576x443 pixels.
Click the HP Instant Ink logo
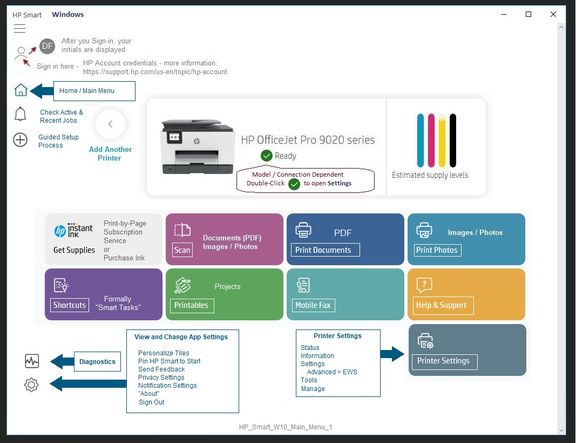73,230
